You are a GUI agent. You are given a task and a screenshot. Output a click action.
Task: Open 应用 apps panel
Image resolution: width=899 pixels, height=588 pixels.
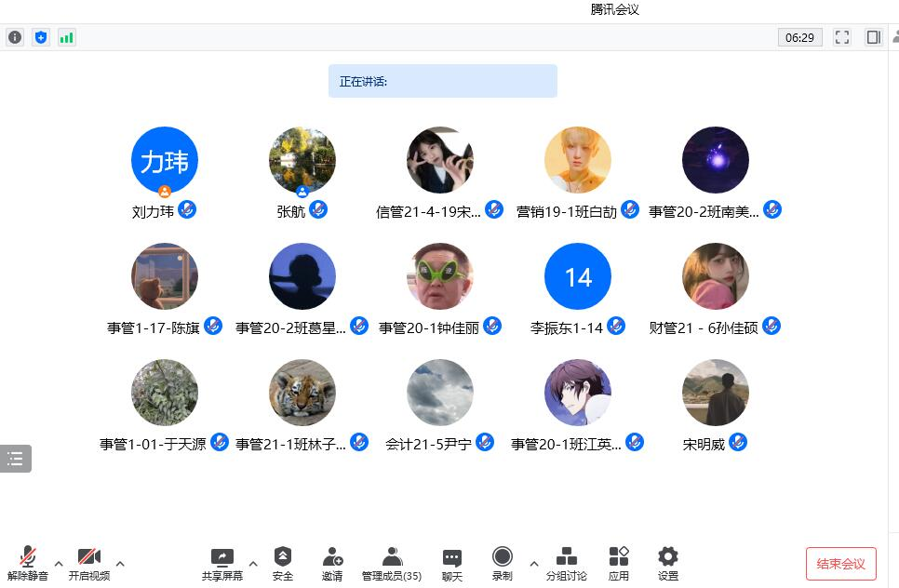point(619,564)
